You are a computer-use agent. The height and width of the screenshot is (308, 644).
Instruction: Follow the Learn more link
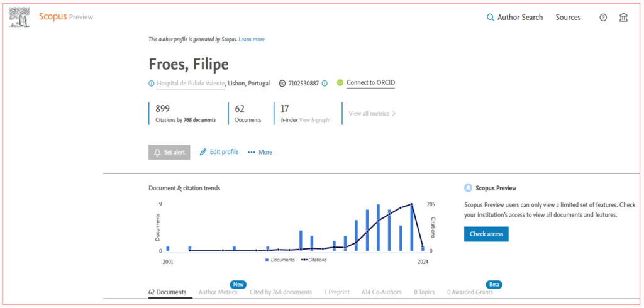[252, 40]
